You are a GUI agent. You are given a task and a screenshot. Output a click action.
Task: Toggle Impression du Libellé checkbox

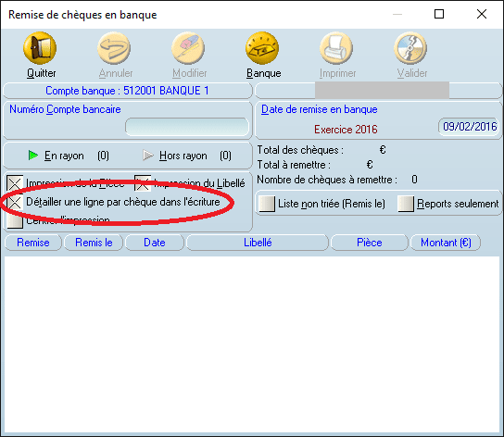[143, 183]
